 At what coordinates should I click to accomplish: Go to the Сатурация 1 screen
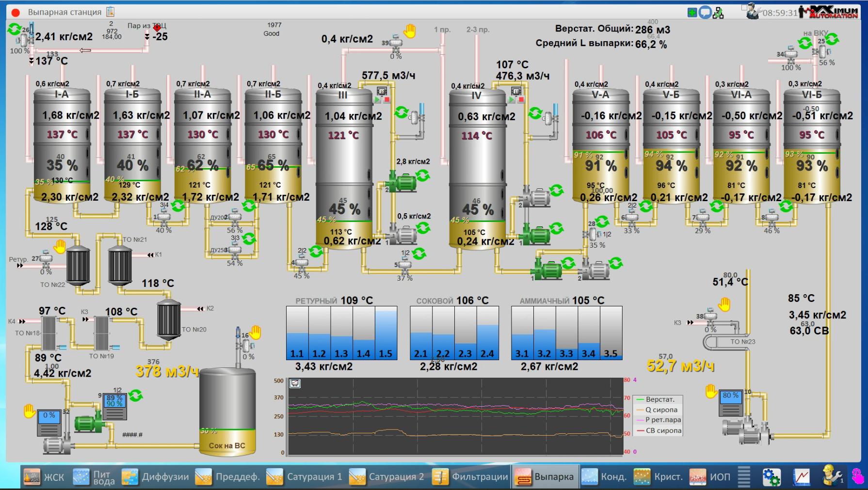(x=305, y=477)
